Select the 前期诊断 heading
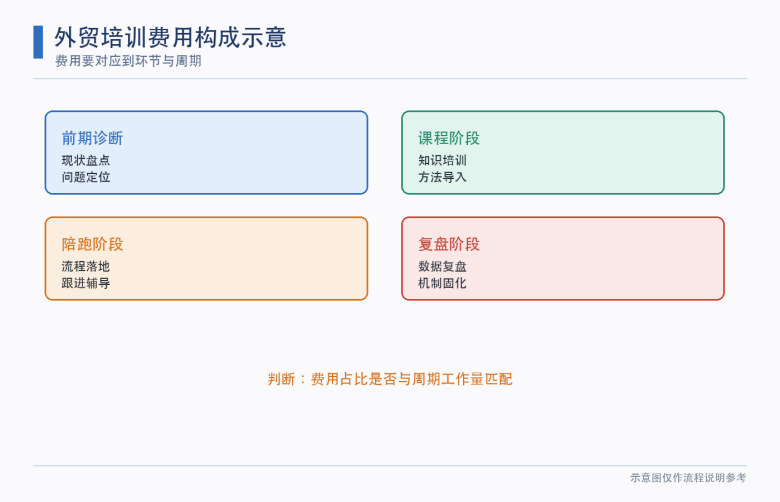 tap(93, 138)
